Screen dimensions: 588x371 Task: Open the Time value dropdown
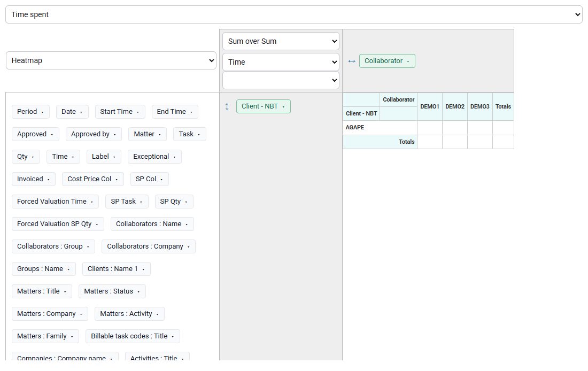281,62
